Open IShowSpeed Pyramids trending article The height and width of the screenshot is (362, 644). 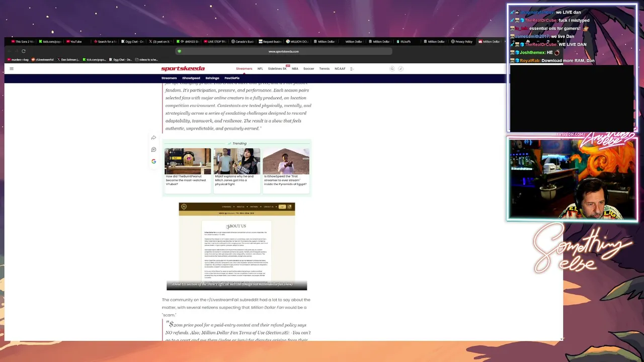286,161
